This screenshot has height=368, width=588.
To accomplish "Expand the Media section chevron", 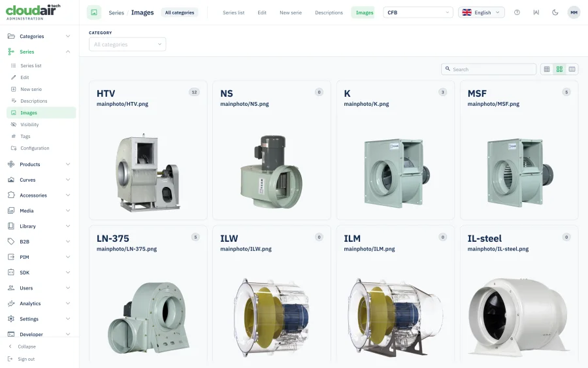I will pos(68,210).
